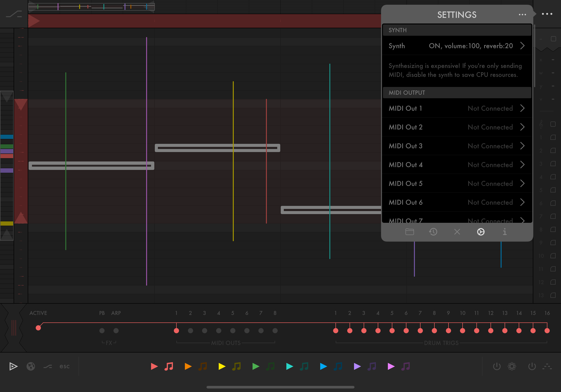Open the folder tab in Settings footer
Image resolution: width=561 pixels, height=392 pixels.
tap(409, 232)
